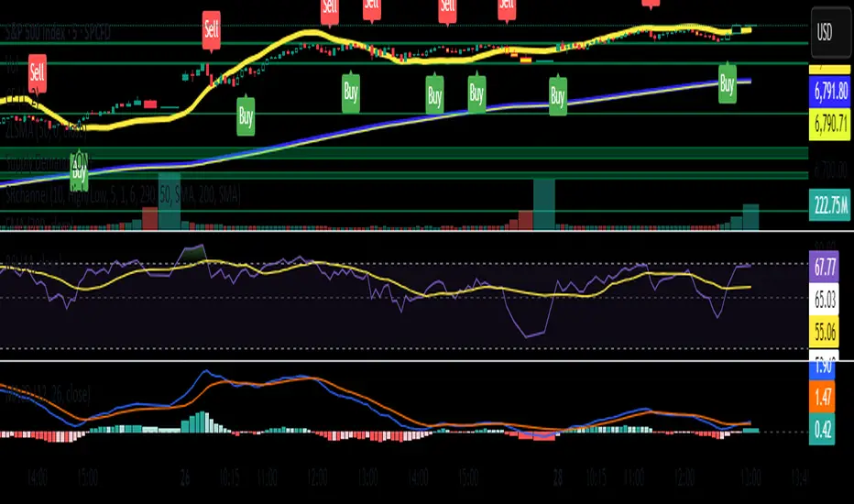Select the MACD (12, 26, close) legend
Image resolution: width=854 pixels, height=504 pixels.
tap(48, 395)
